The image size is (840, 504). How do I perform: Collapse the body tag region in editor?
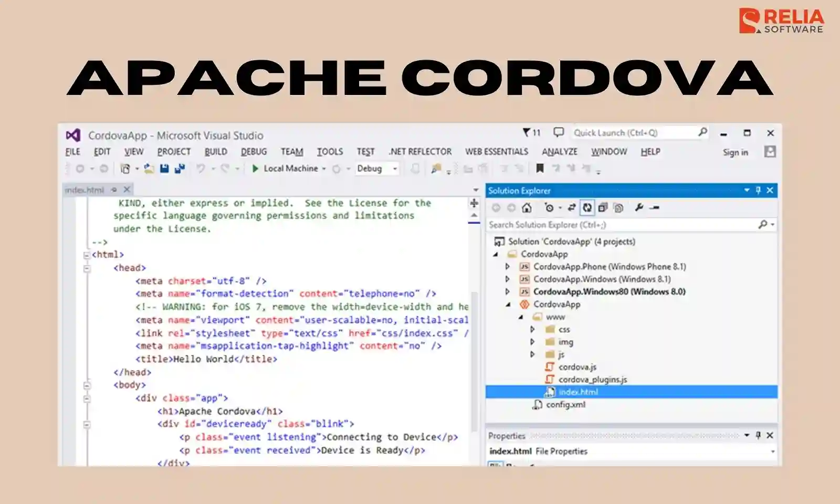pos(87,385)
